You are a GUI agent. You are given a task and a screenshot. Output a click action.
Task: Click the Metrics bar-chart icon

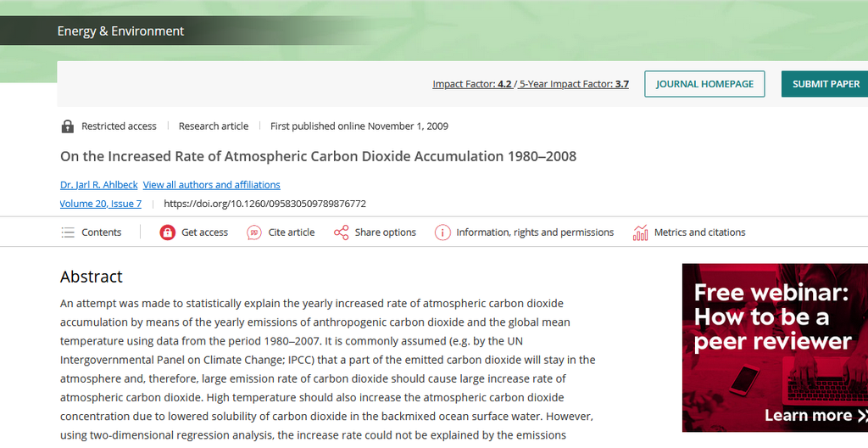click(641, 232)
